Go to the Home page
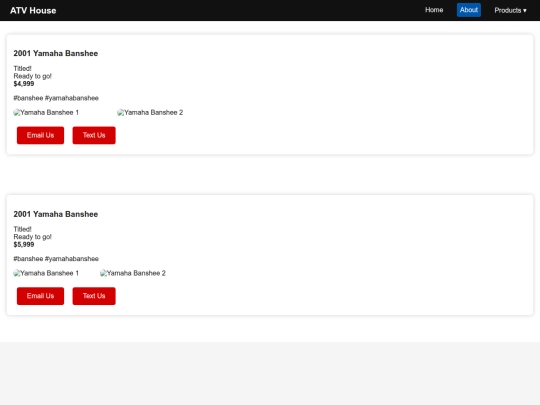This screenshot has width=540, height=405. coord(434,10)
